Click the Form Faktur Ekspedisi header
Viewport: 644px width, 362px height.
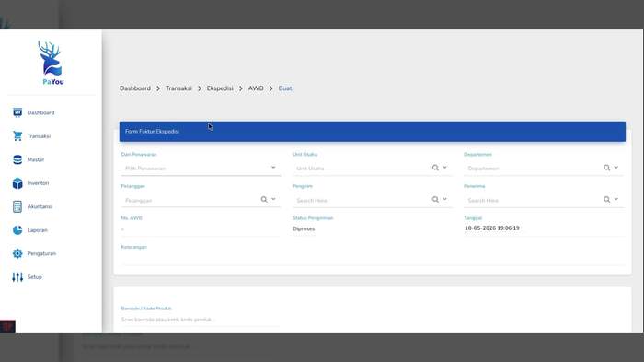point(373,132)
